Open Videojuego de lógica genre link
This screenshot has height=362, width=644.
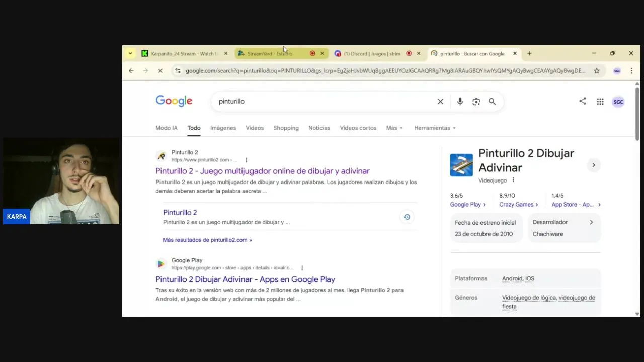click(x=529, y=298)
